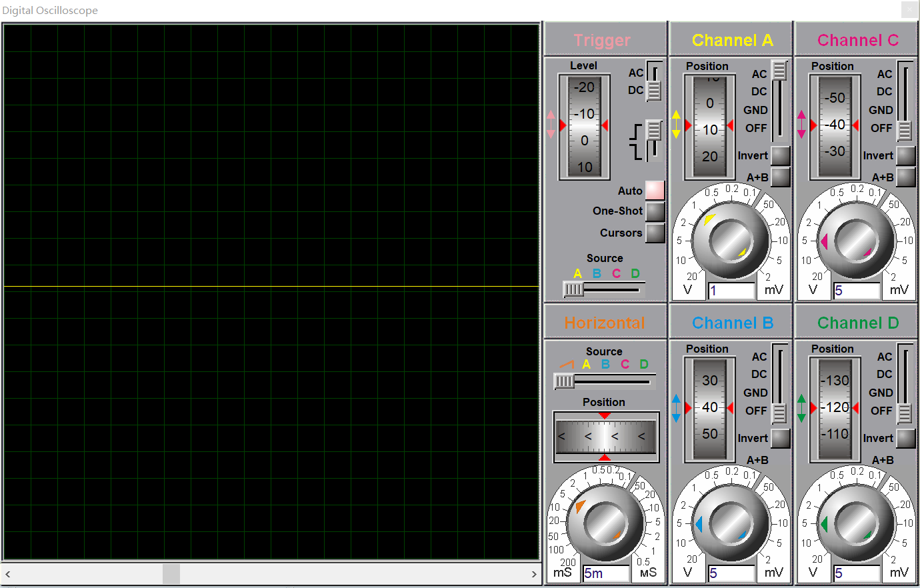Click the pink Trigger level arrow icon

(551, 125)
